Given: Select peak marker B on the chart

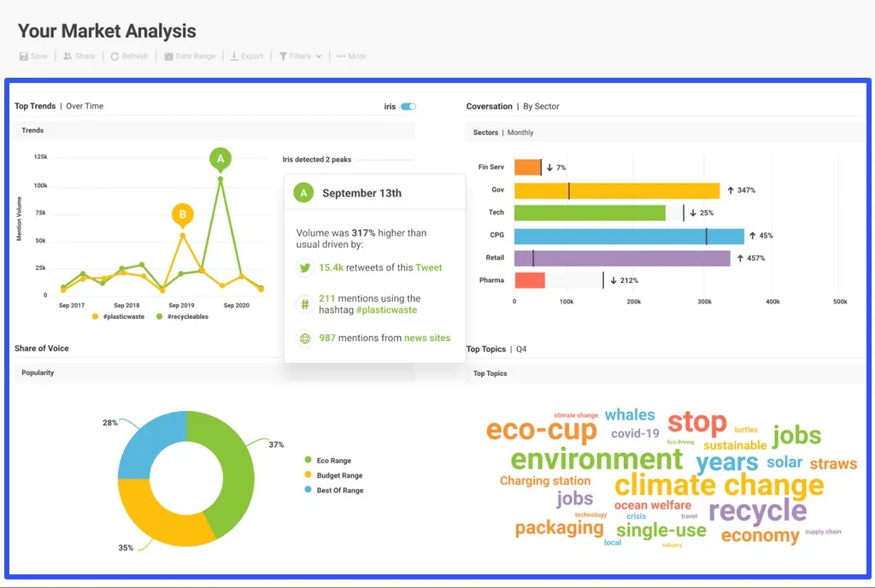Looking at the screenshot, I should [182, 214].
